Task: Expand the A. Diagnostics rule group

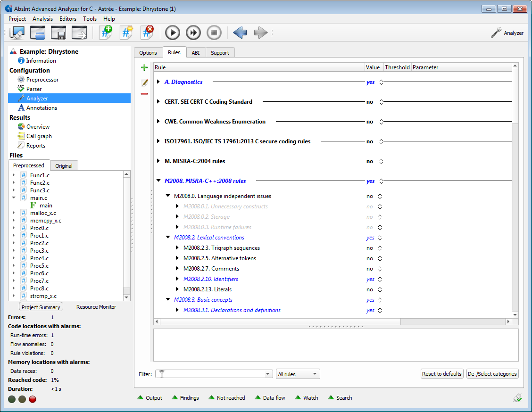Action: tap(158, 82)
